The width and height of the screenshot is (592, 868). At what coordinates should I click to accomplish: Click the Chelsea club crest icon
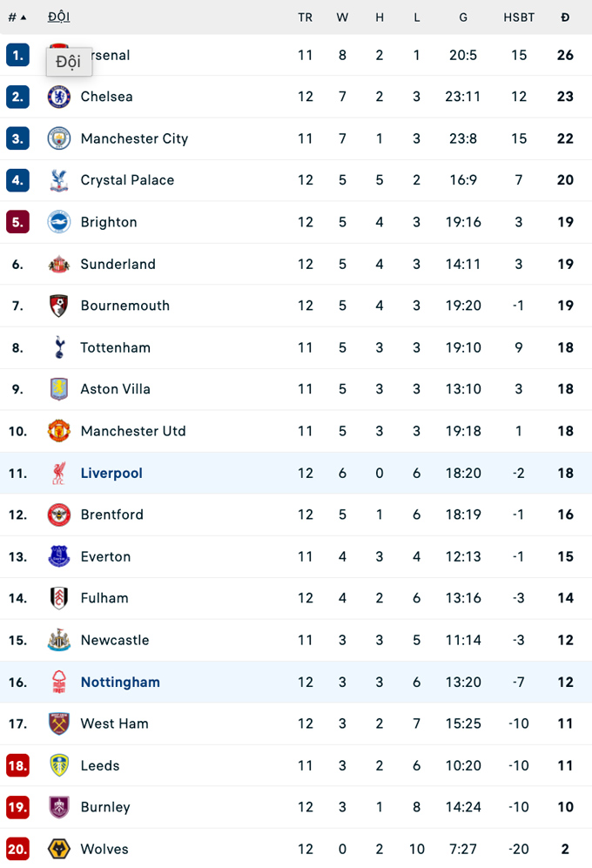coord(58,97)
